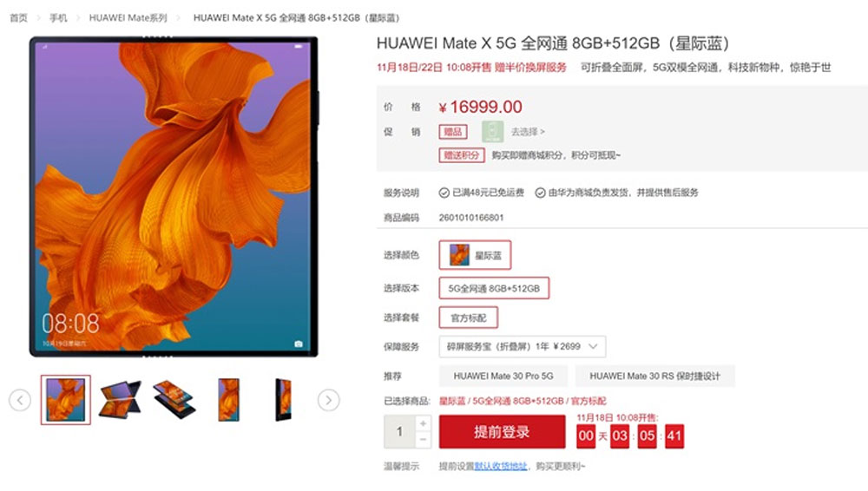The image size is (868, 491).
Task: Click the red 提前登录 button
Action: [502, 432]
